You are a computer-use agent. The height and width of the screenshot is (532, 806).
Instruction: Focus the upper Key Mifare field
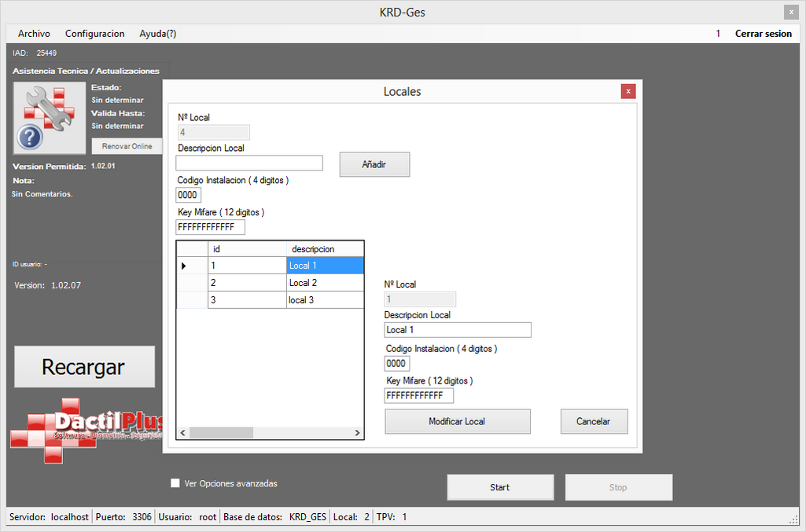[210, 227]
